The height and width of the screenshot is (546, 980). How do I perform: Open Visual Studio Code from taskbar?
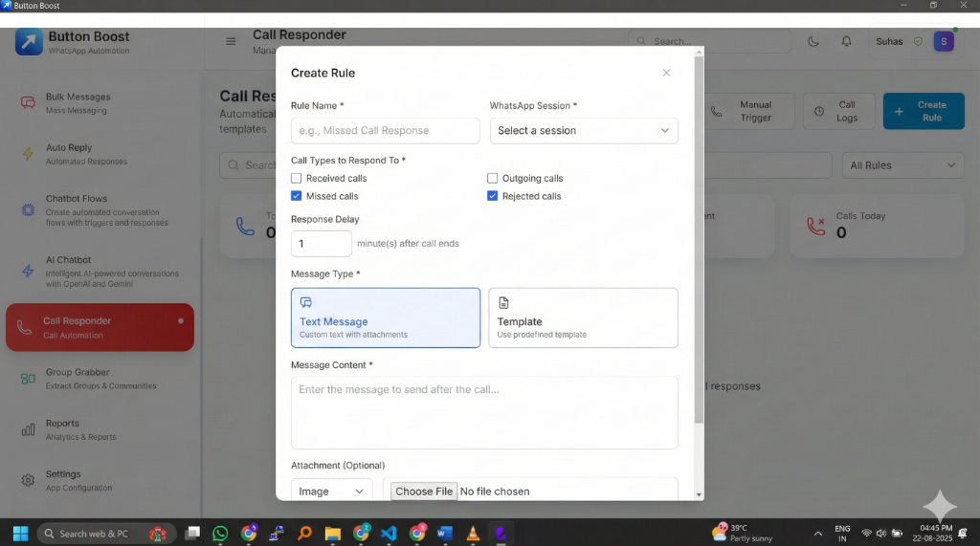(389, 534)
